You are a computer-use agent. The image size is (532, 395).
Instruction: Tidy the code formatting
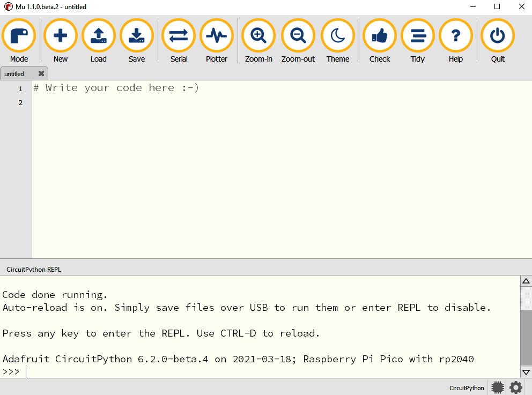[418, 41]
